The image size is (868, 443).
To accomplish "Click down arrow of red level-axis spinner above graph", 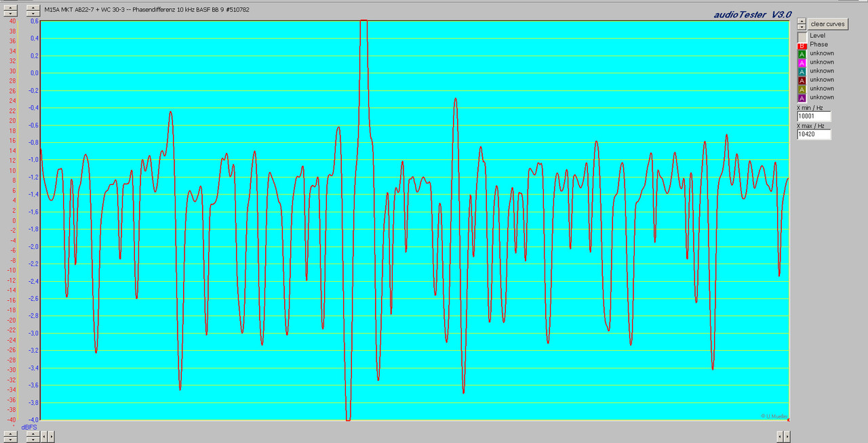I will (x=10, y=14).
